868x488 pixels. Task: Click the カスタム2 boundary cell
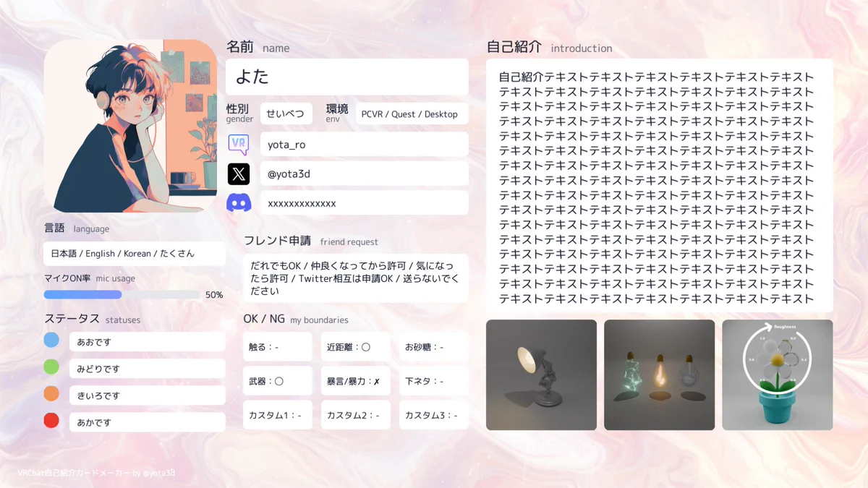(356, 415)
